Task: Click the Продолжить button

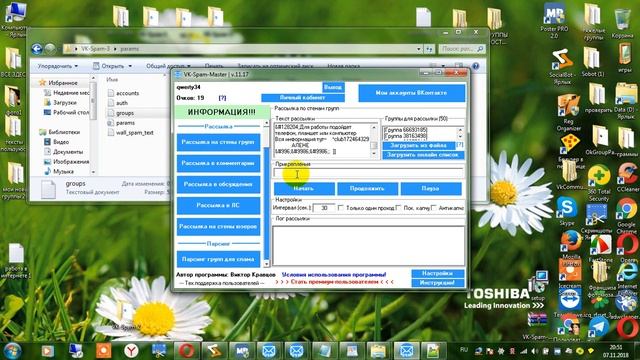Action: point(367,189)
